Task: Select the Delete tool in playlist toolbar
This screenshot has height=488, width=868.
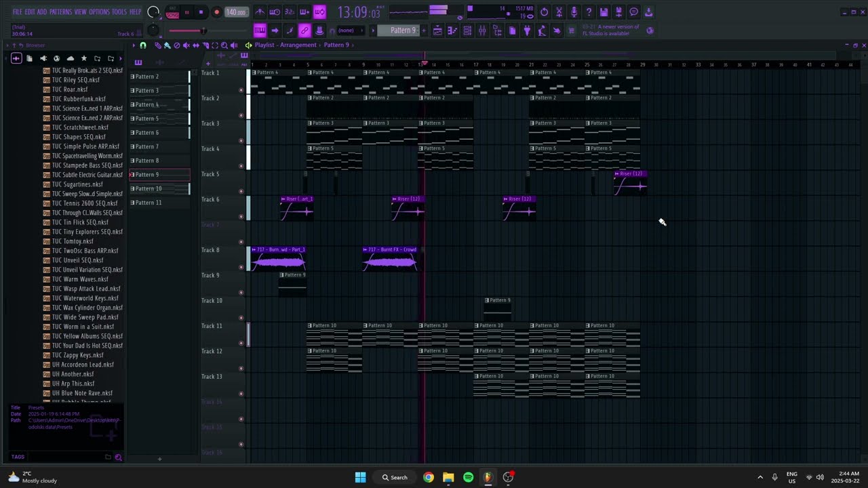Action: pyautogui.click(x=176, y=45)
